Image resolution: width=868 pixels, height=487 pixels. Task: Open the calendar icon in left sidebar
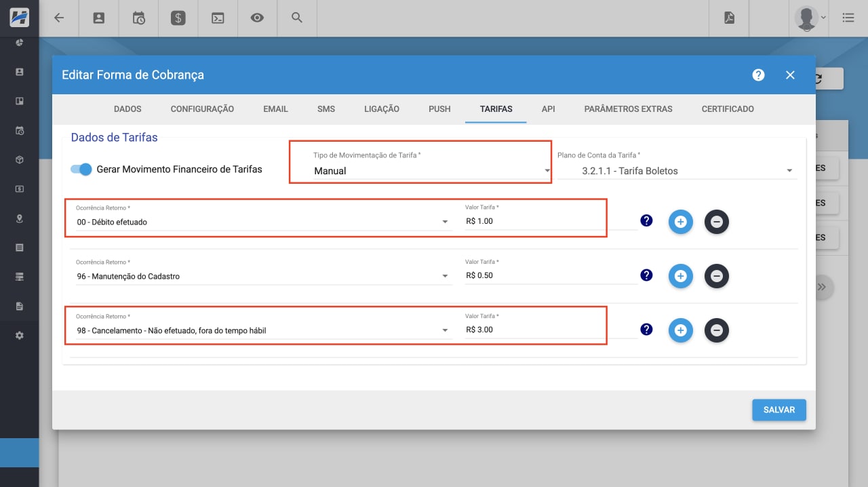click(20, 131)
